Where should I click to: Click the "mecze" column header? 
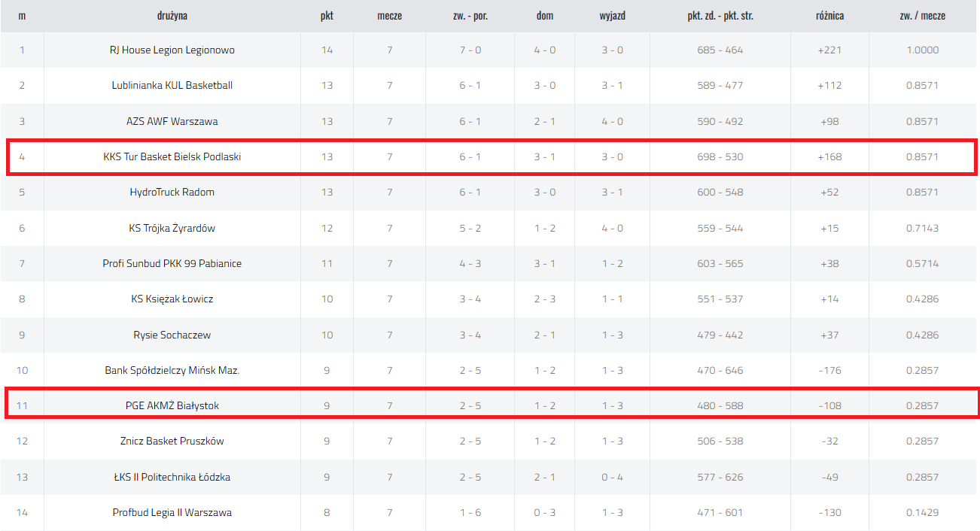[389, 16]
